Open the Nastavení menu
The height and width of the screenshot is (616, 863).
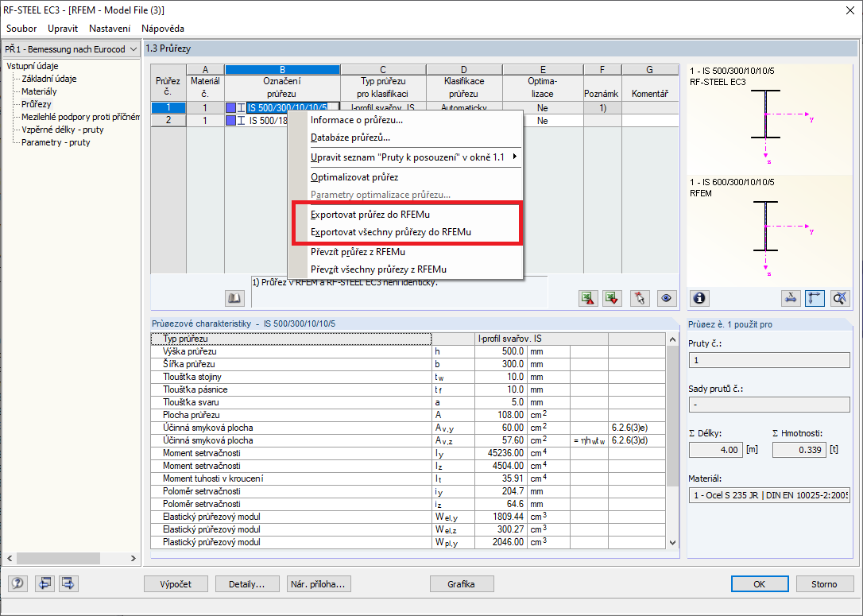[x=109, y=28]
